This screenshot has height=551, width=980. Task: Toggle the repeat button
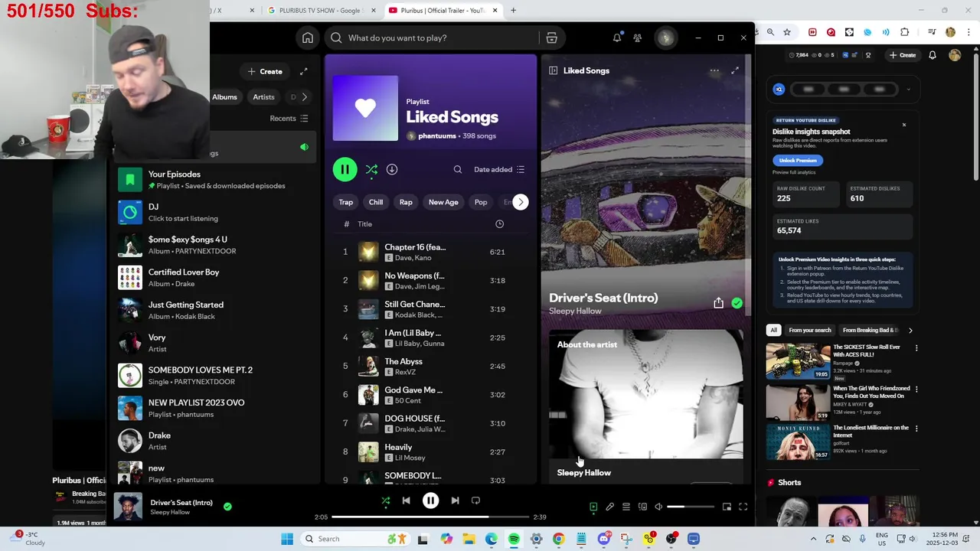(x=475, y=500)
